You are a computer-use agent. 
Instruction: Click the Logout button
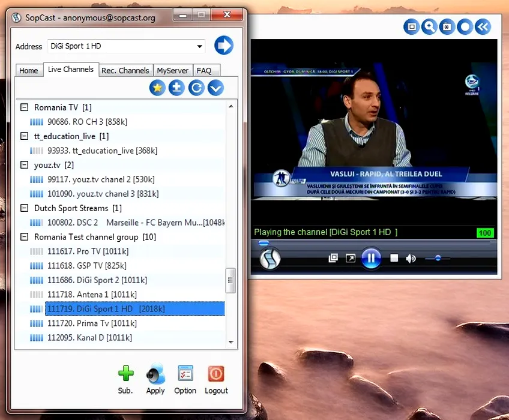pos(216,380)
